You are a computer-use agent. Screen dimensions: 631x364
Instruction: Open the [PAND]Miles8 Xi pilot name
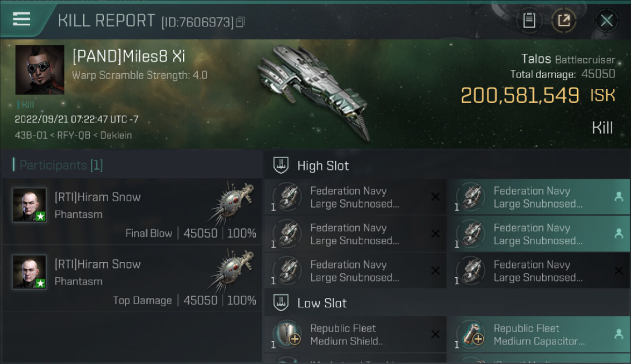tap(129, 56)
